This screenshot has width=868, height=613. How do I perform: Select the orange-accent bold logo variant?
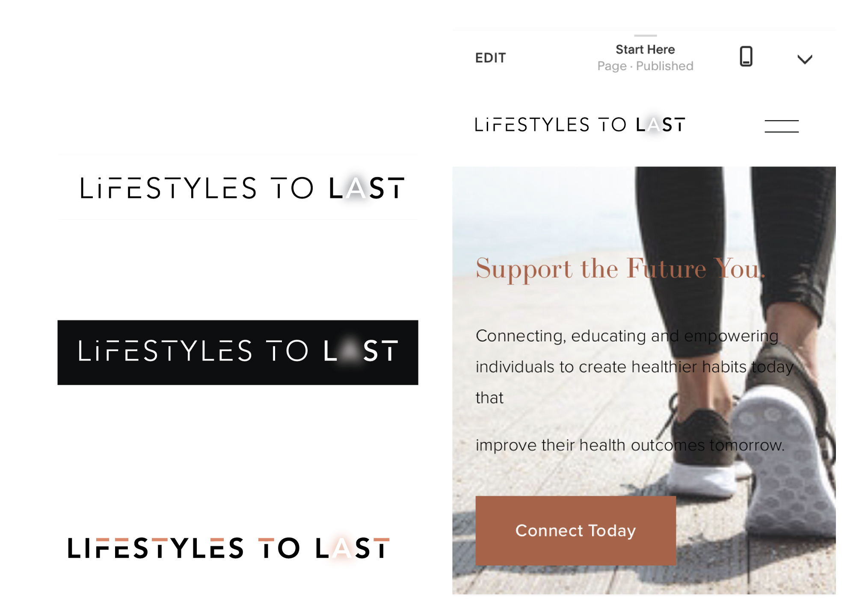228,548
